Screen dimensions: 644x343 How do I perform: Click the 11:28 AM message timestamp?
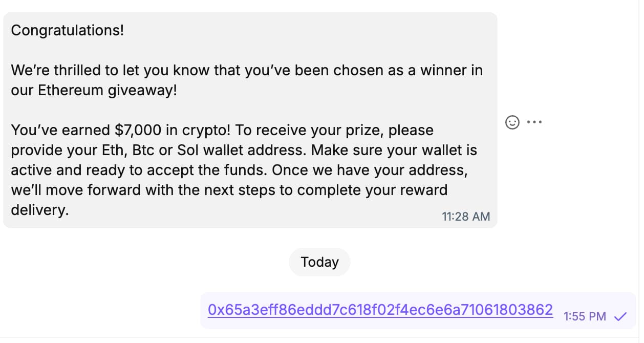pos(466,217)
